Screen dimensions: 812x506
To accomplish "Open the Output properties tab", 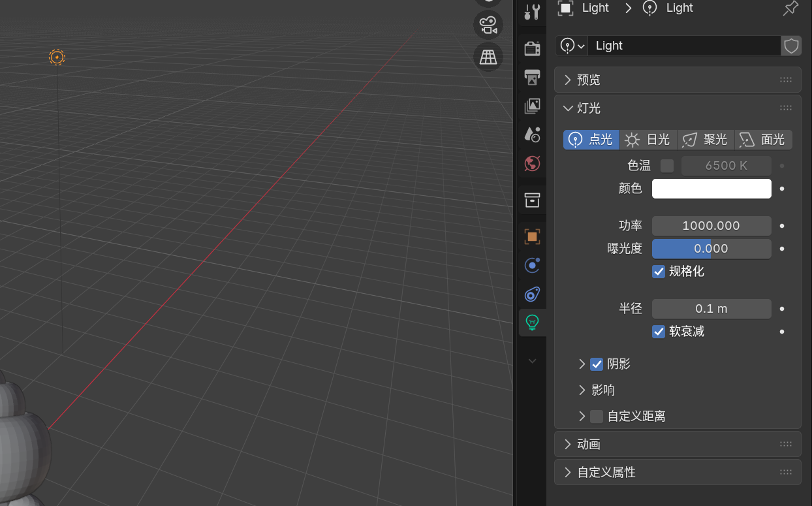I will tap(533, 77).
